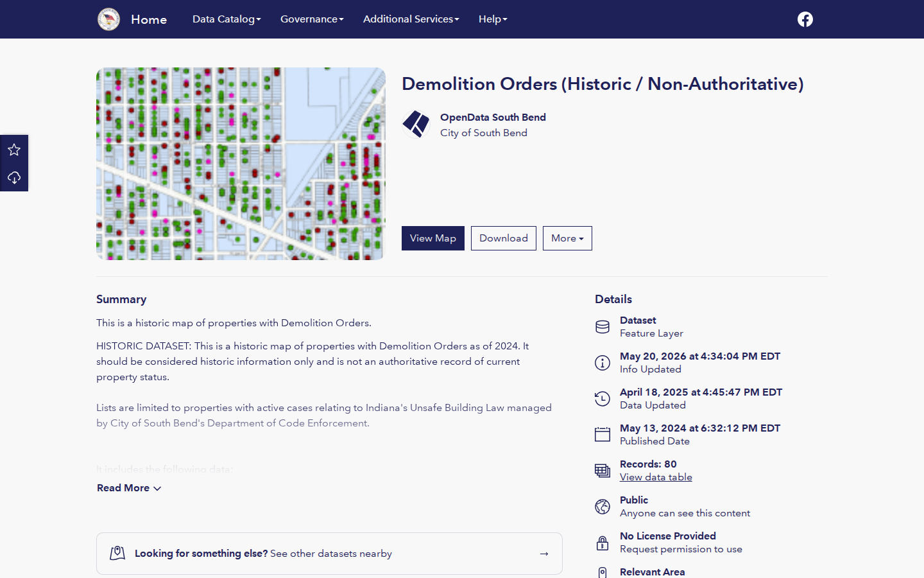
Task: Click the cloud download icon in the sidebar
Action: (14, 177)
